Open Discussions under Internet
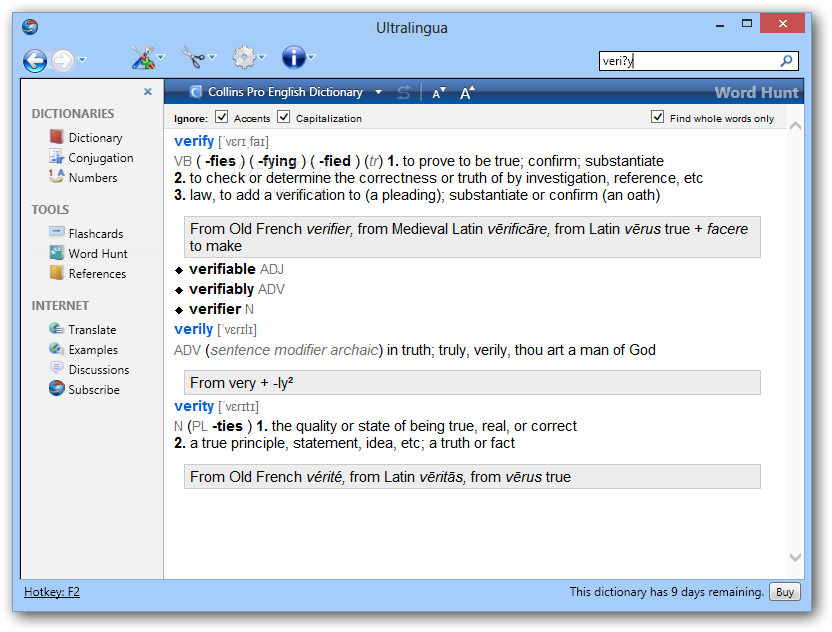832x632 pixels. 99,370
